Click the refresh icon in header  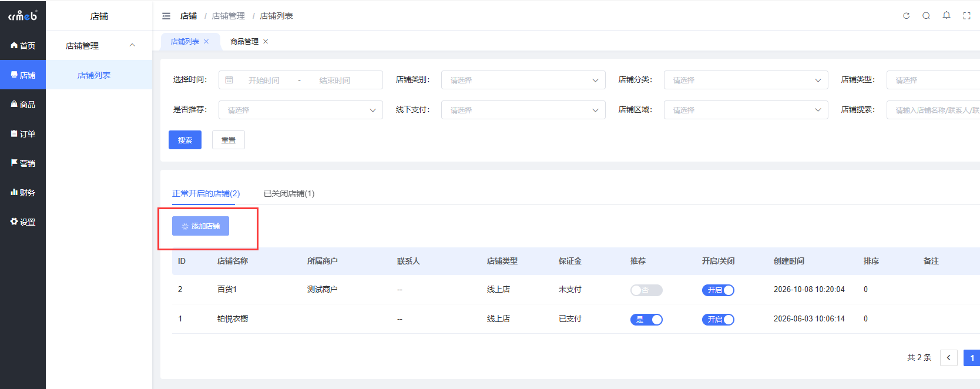click(x=906, y=16)
